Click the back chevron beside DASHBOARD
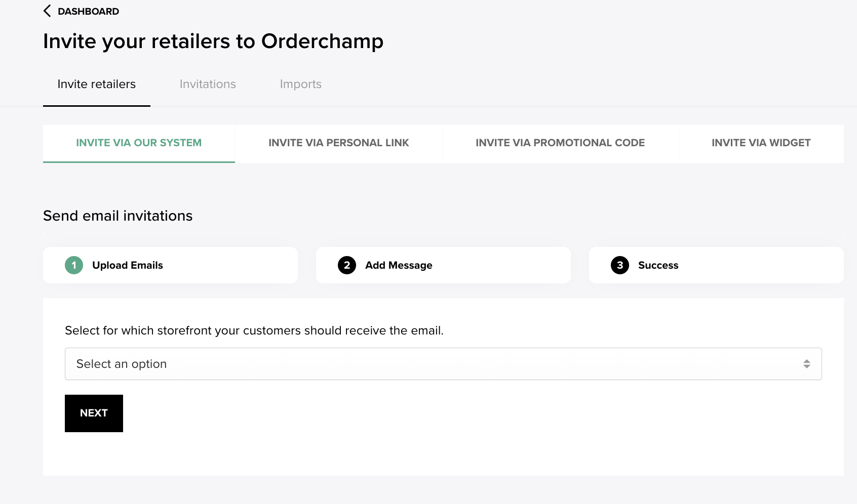The image size is (857, 504). (x=47, y=11)
